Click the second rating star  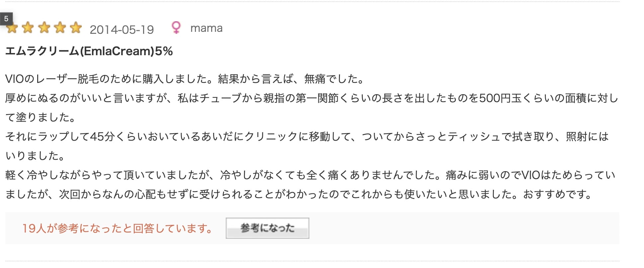[28, 28]
